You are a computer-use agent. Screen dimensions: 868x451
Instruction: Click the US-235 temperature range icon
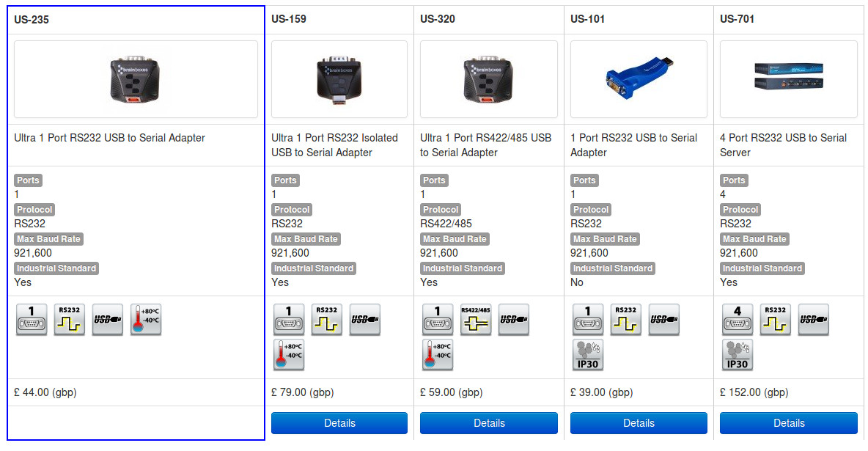tap(145, 320)
